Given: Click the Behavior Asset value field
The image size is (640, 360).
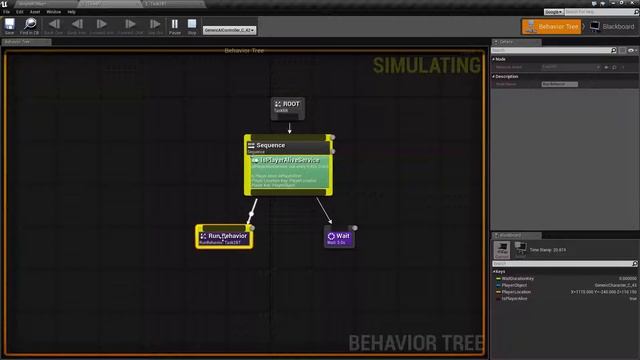Looking at the screenshot, I should [569, 67].
